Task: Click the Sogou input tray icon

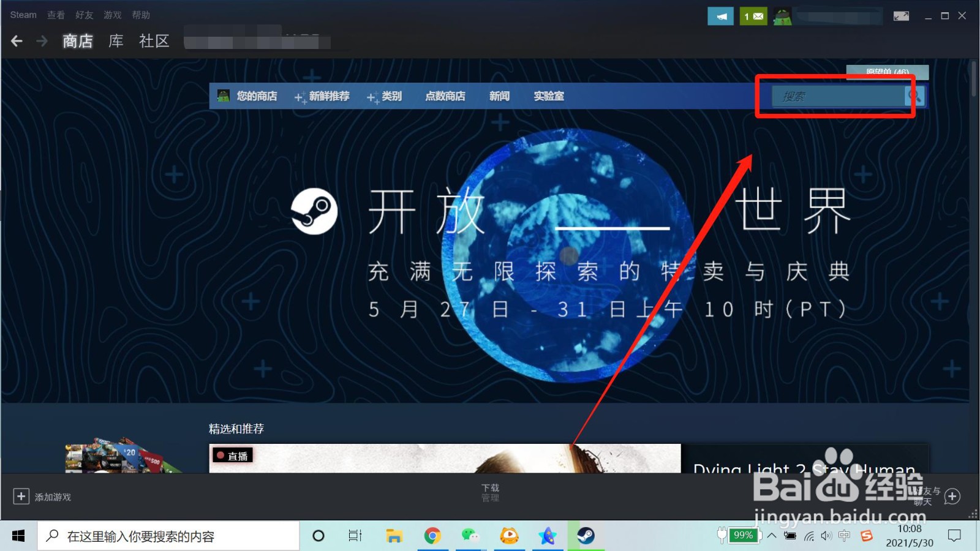Action: (866, 536)
